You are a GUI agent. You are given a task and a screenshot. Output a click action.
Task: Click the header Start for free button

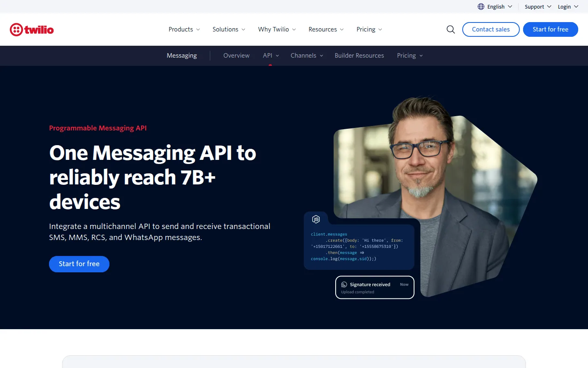click(550, 29)
